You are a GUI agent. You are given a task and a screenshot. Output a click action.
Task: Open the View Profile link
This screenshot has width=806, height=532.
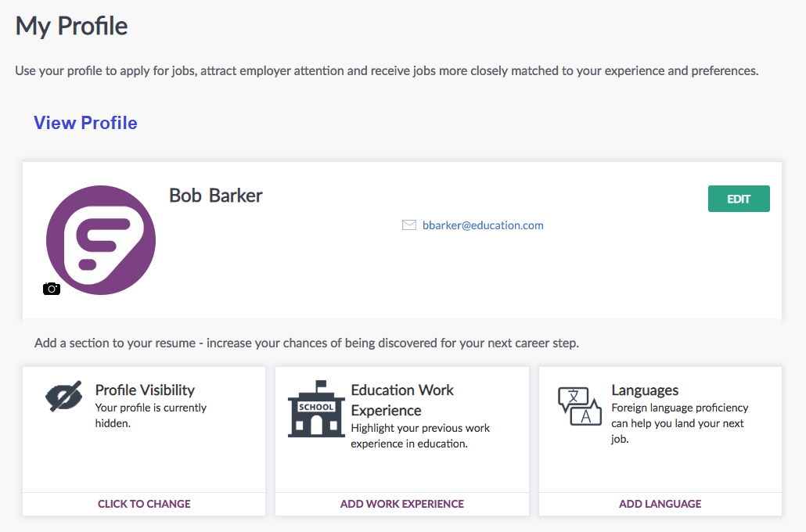click(85, 123)
